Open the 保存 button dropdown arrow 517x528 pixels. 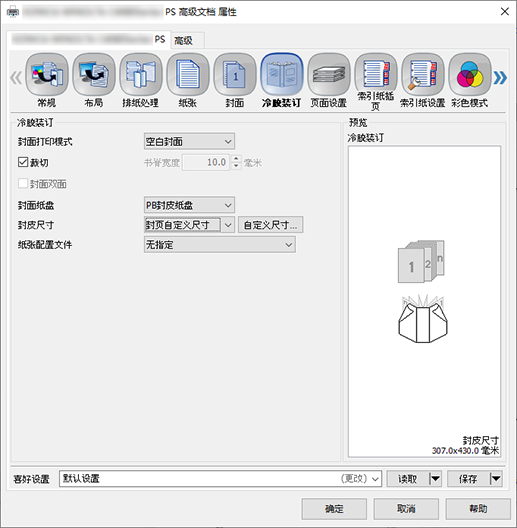[x=496, y=478]
